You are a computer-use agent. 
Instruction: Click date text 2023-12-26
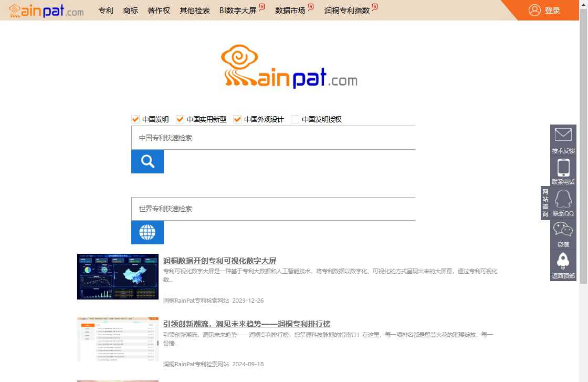pyautogui.click(x=248, y=301)
